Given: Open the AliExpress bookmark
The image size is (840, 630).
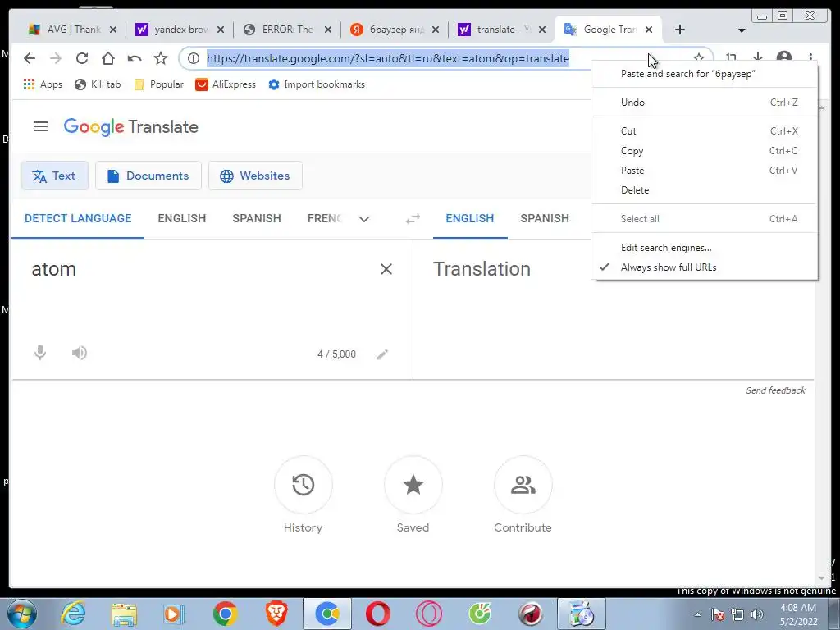Looking at the screenshot, I should point(226,84).
